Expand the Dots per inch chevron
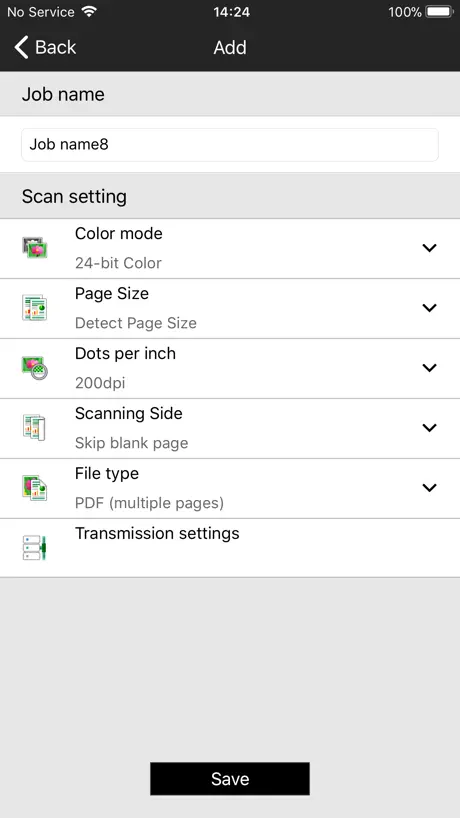 [429, 368]
